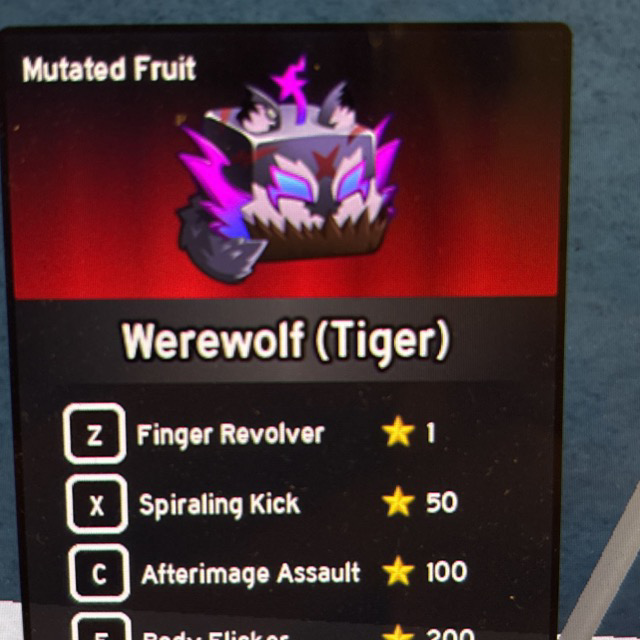Click the C key icon
The image size is (640, 640).
[99, 573]
